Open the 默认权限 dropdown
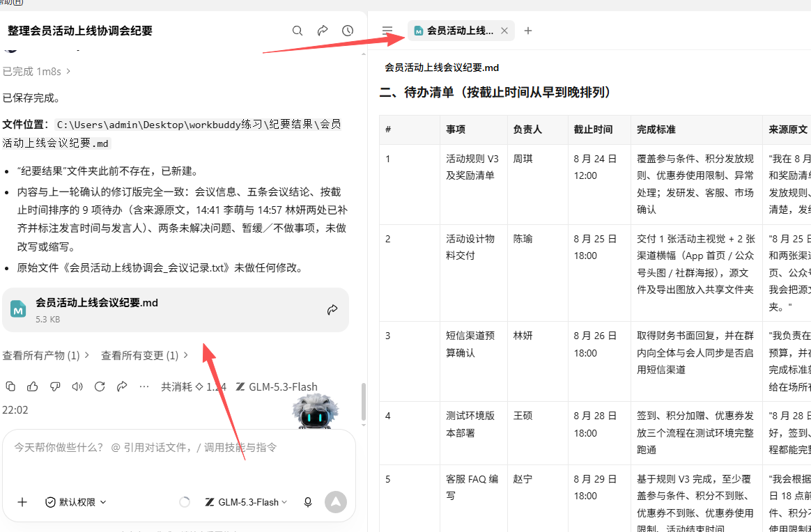 (x=75, y=502)
